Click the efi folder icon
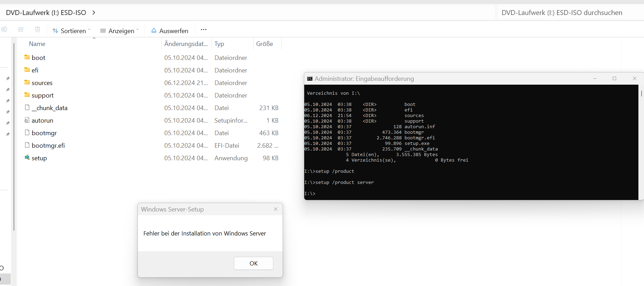This screenshot has width=644, height=286. pos(27,70)
